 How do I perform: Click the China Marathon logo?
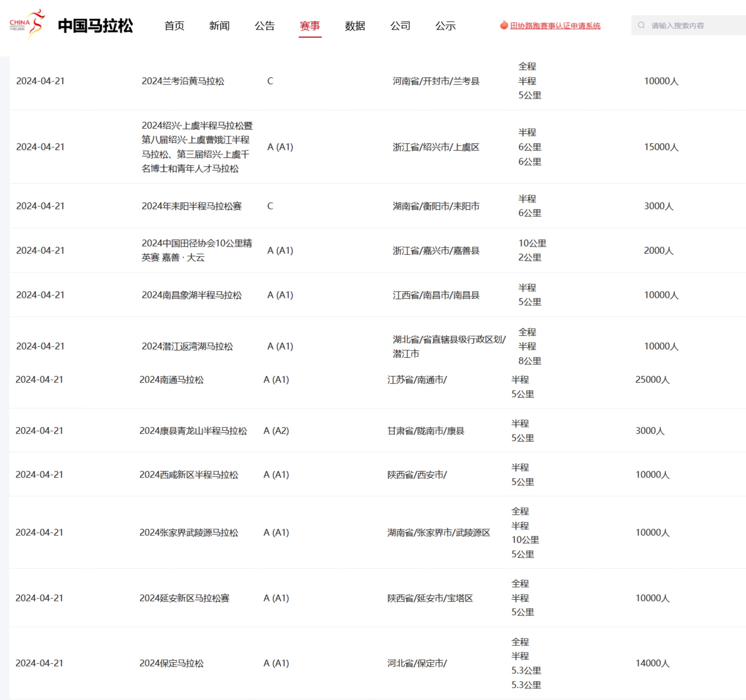(x=34, y=24)
